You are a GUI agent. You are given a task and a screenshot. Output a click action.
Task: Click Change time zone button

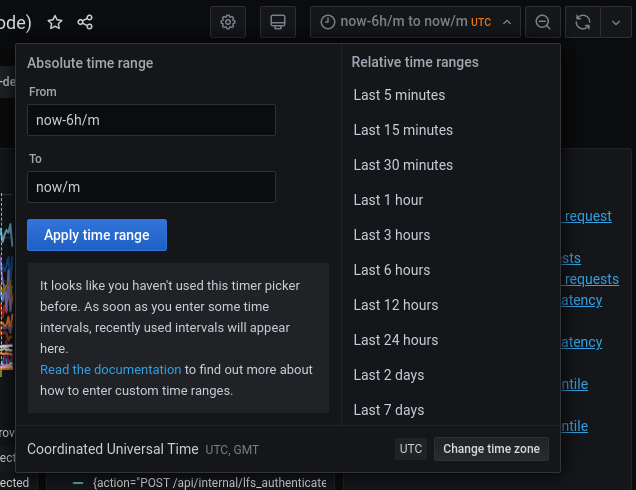point(491,449)
